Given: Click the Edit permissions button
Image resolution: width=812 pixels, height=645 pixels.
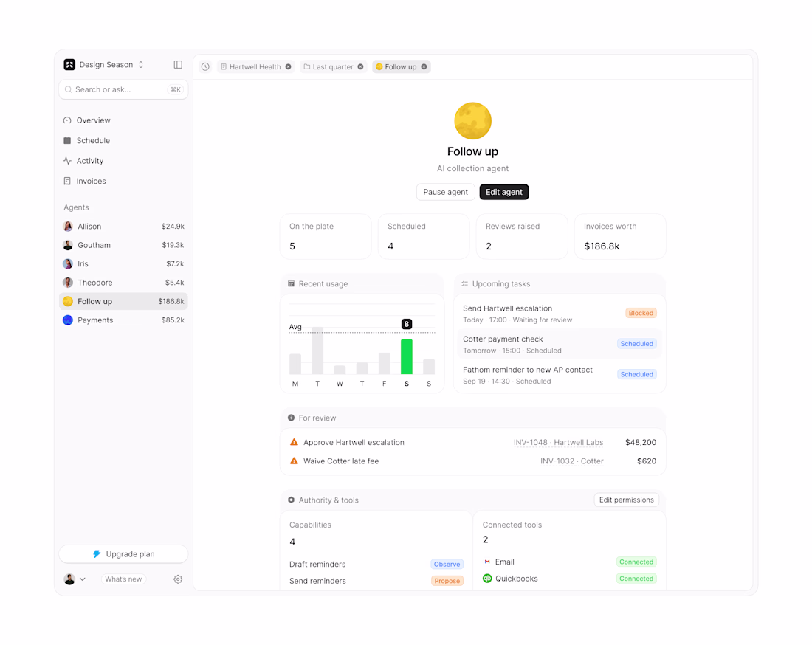Looking at the screenshot, I should click(626, 500).
